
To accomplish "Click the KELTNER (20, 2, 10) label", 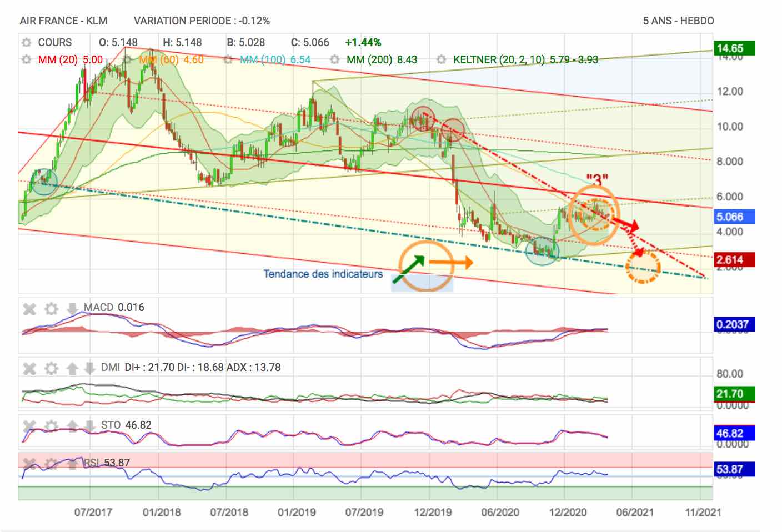I will click(525, 59).
